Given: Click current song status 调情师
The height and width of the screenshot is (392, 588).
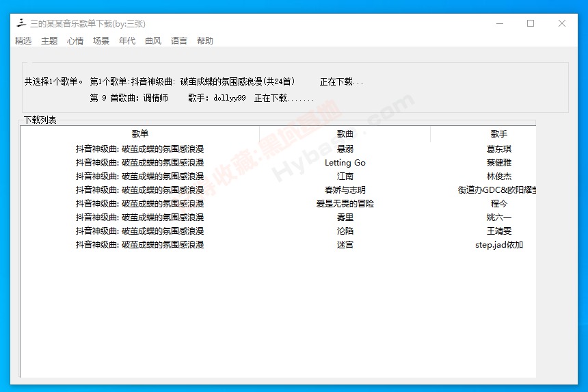Looking at the screenshot, I should coord(156,98).
